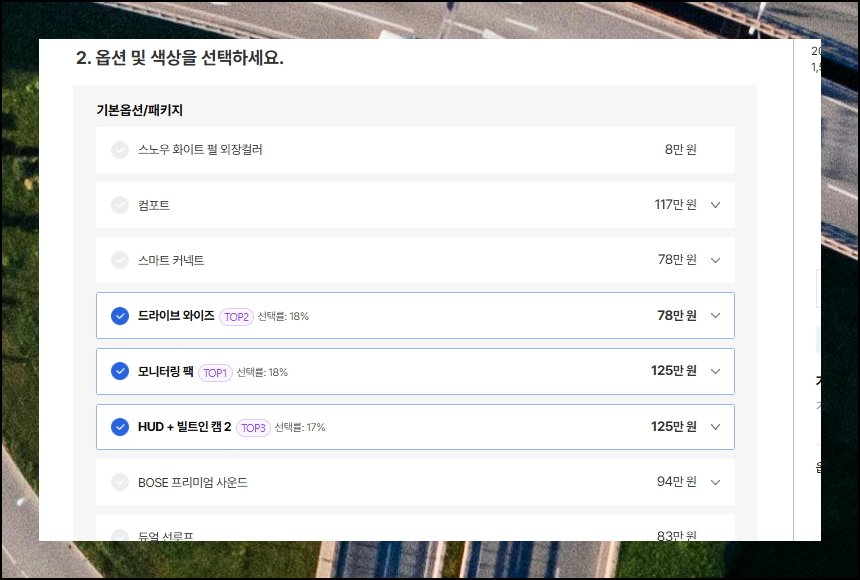The image size is (860, 580).
Task: Click the 78만 원 price of 드라이브 와이즈
Action: 677,316
